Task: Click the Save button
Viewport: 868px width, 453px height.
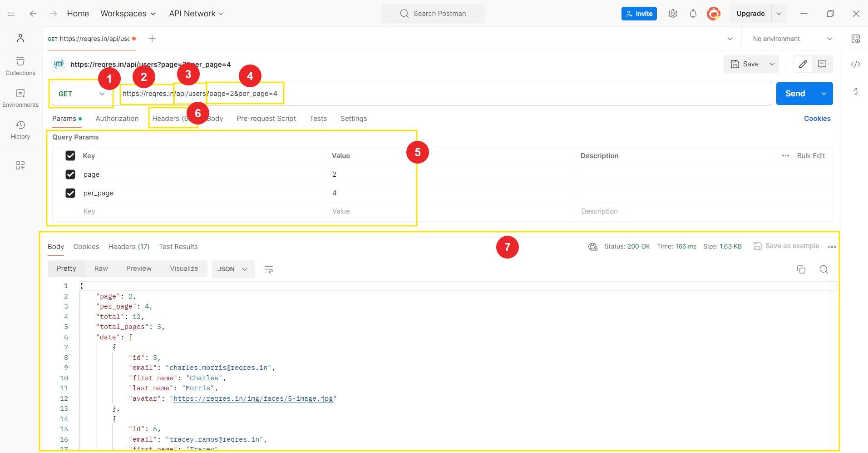Action: pyautogui.click(x=745, y=64)
